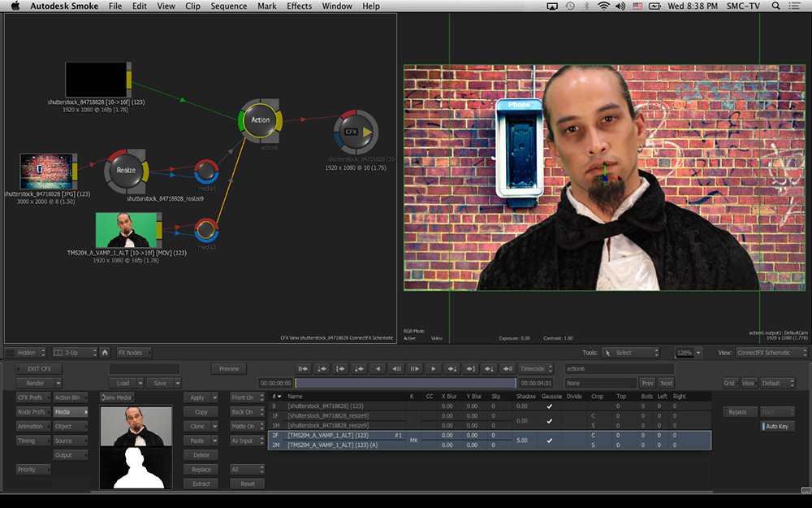Select the media1 node

208,171
